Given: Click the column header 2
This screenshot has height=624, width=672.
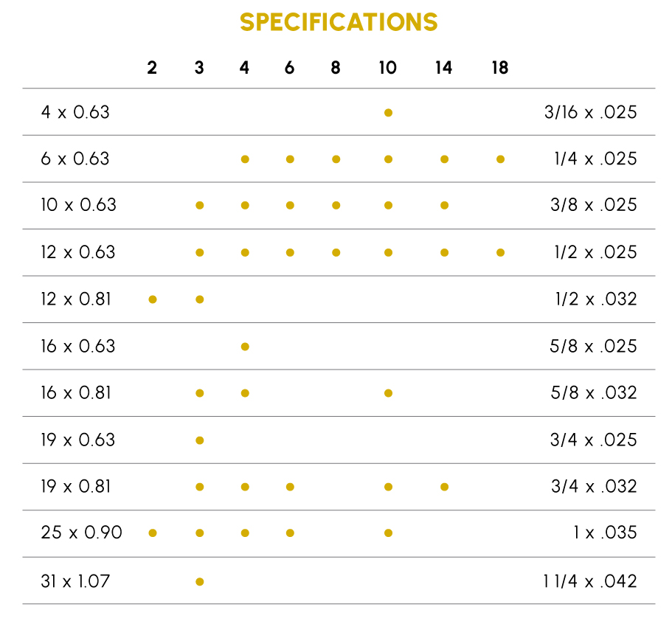Looking at the screenshot, I should tap(152, 69).
